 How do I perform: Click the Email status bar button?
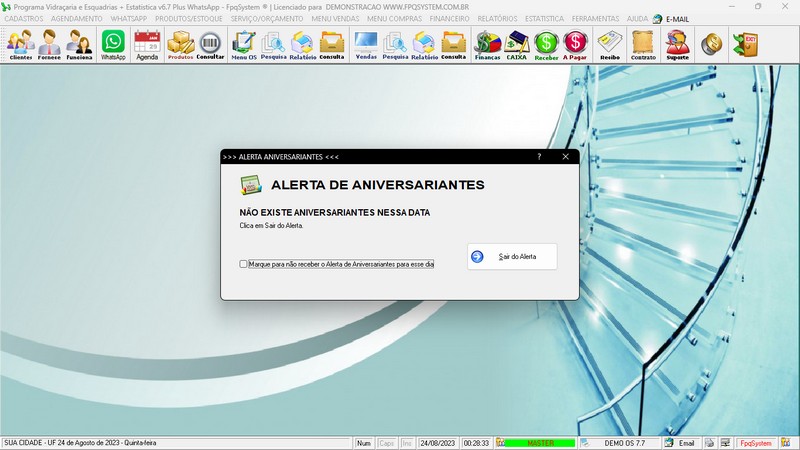[682, 443]
